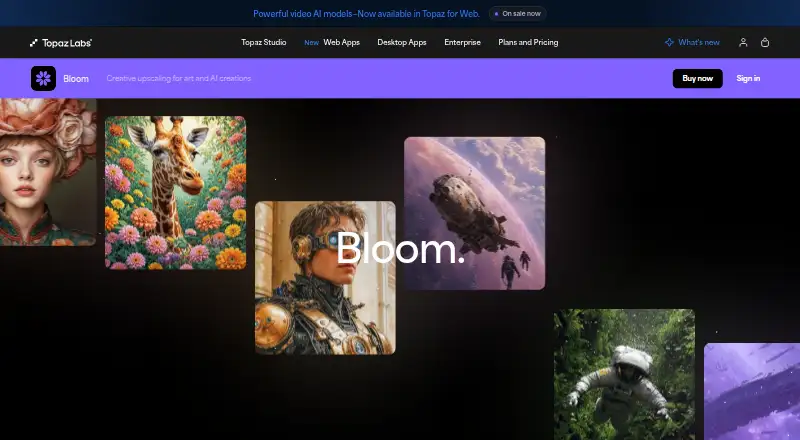
Task: Click the Topaz Labs logo
Action: (61, 42)
